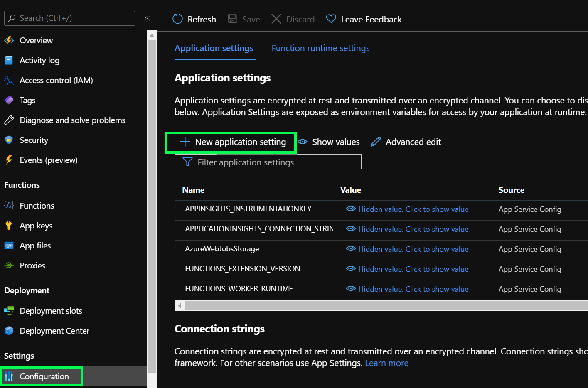
Task: Click App Service Config for AzureWebJobsStorage
Action: (x=530, y=249)
